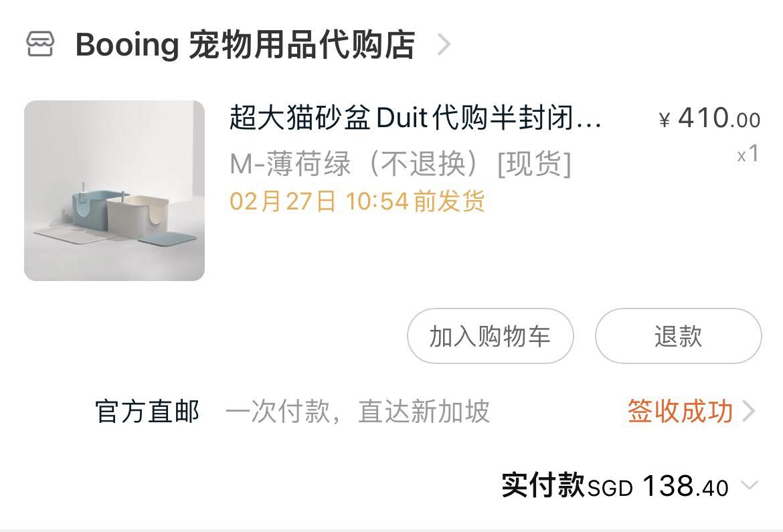Image resolution: width=783 pixels, height=532 pixels.
Task: Tap the x1 quantity indicator
Action: pyautogui.click(x=748, y=155)
